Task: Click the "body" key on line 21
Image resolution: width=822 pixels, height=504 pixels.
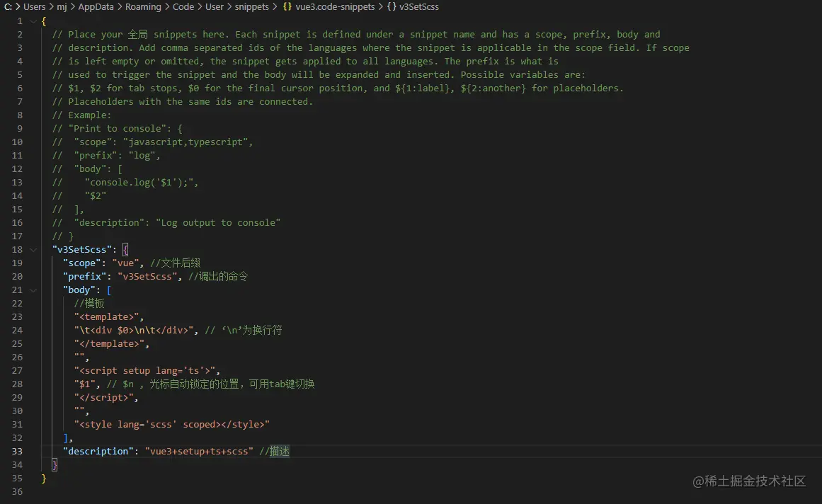Action: pos(79,290)
